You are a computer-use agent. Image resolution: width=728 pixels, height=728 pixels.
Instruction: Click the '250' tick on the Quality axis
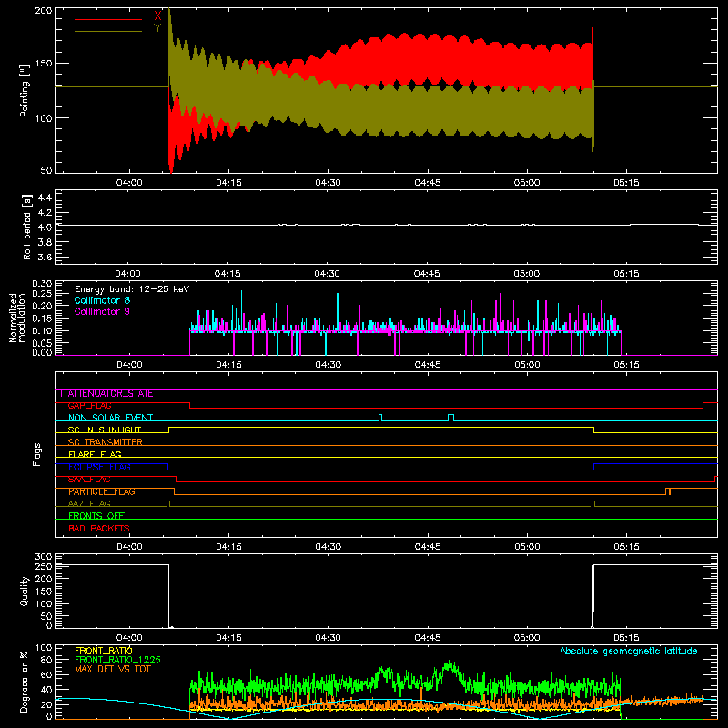[44, 566]
